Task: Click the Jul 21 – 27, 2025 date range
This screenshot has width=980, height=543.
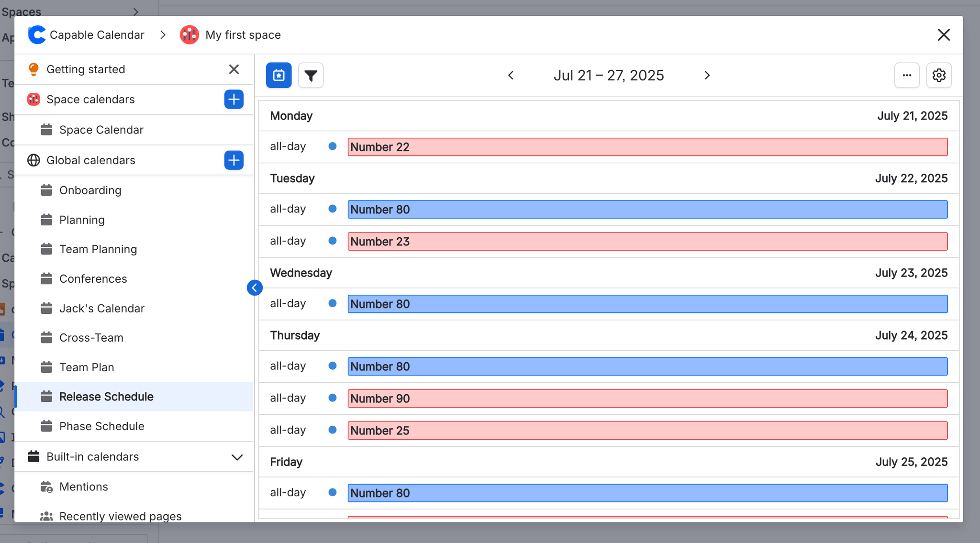Action: 609,76
